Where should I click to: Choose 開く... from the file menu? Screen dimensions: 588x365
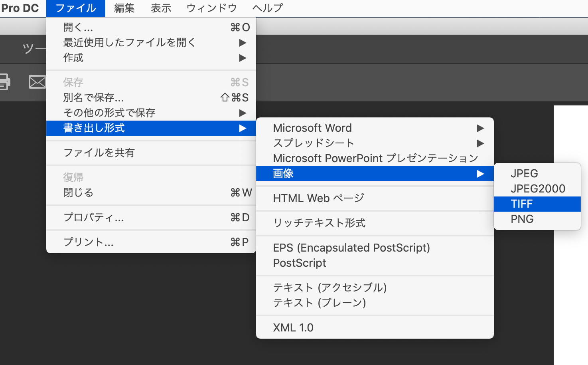click(151, 27)
